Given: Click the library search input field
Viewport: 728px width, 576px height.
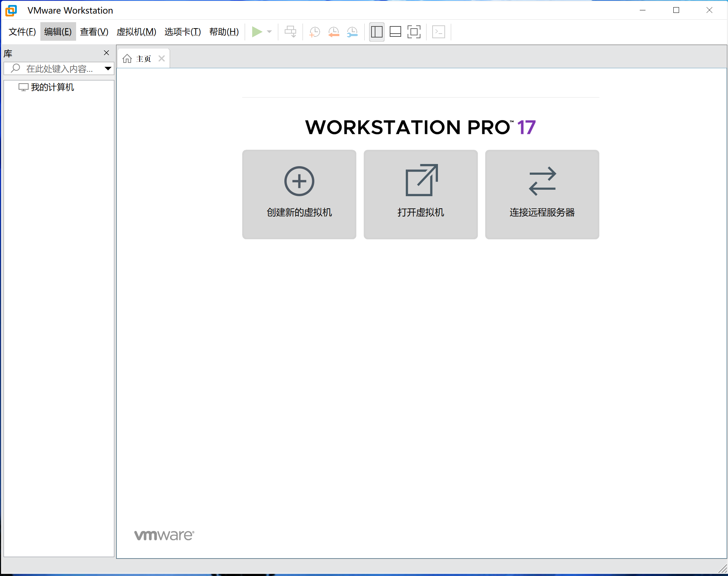Looking at the screenshot, I should 59,69.
